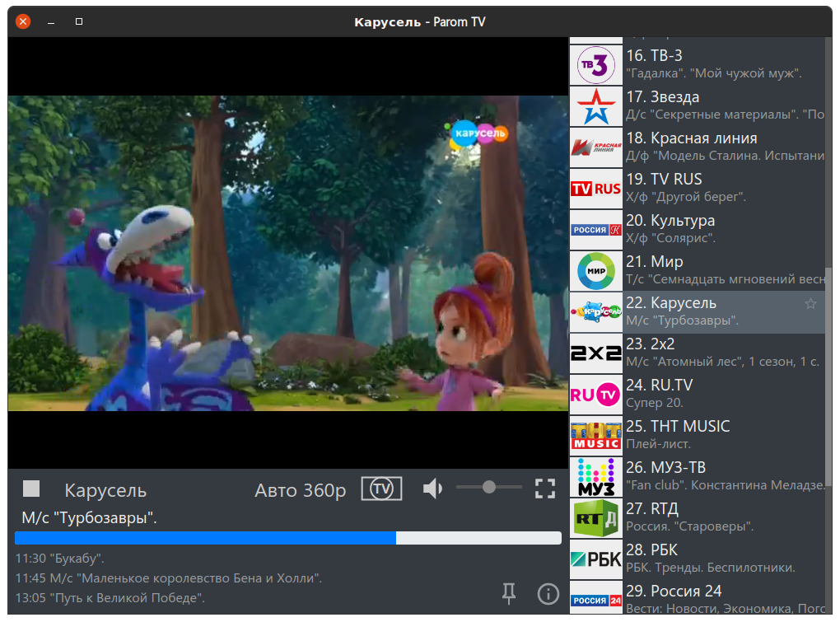Click program text Х/ф "Солярис"
The height and width of the screenshot is (622, 840).
670,238
